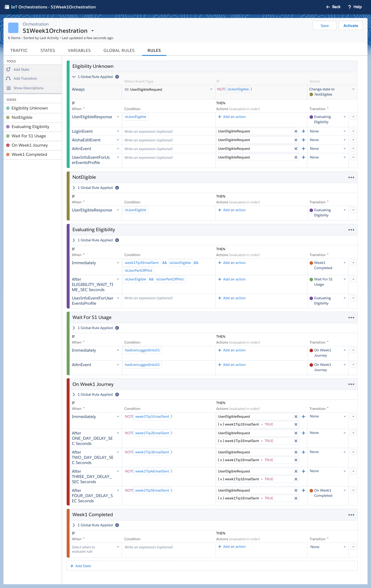
Task: Remove UserEligibleRequest action from LoginEvent rule
Action: pos(296,131)
